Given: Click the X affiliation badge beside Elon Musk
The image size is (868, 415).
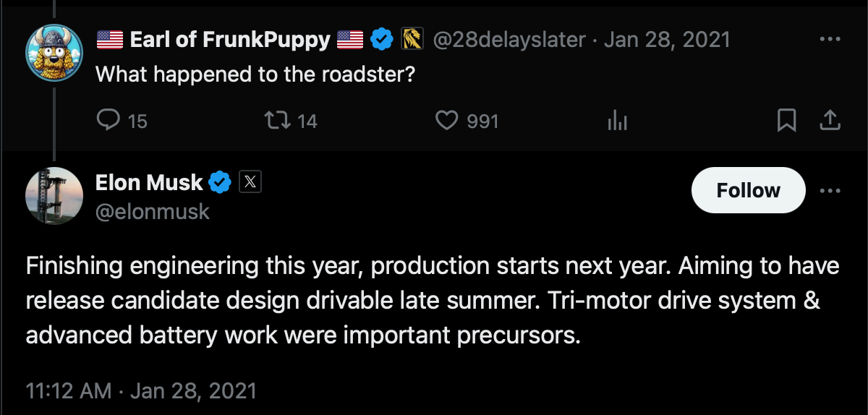Looking at the screenshot, I should (249, 182).
